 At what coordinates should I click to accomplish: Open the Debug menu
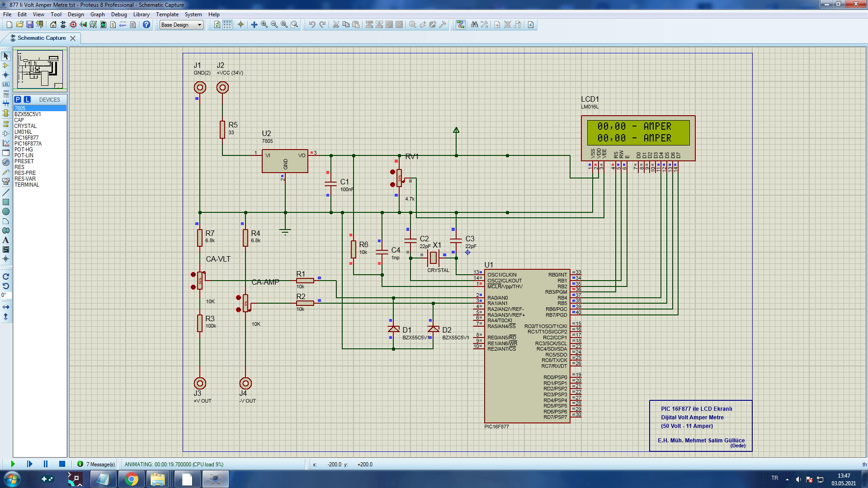[x=119, y=14]
